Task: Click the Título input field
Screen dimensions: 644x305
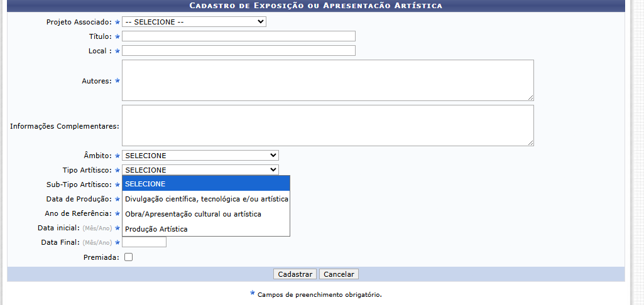Action: tap(238, 36)
